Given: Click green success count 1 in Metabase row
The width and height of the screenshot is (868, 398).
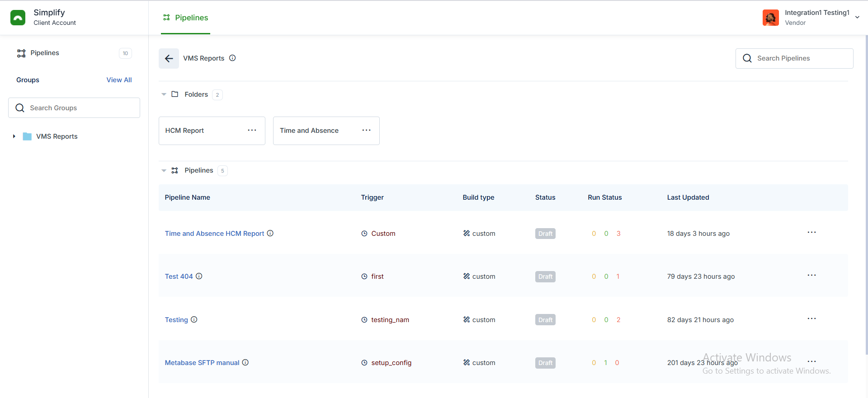Looking at the screenshot, I should coord(606,363).
